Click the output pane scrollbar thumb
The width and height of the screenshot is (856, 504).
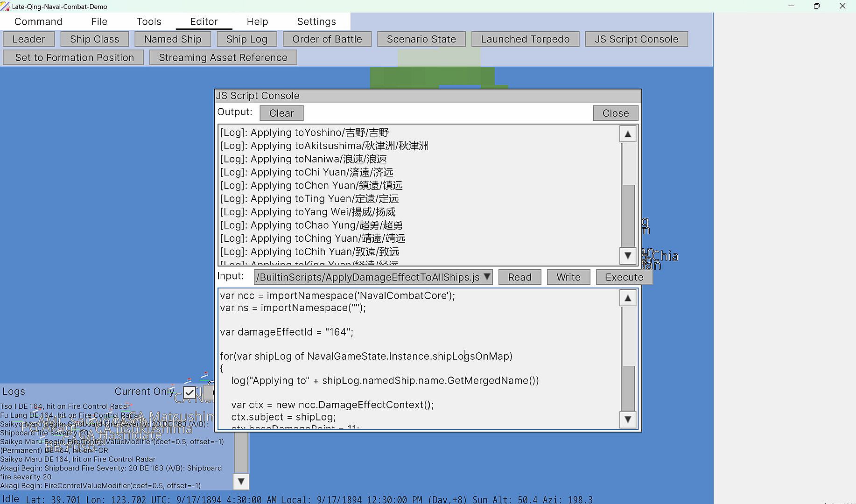pos(628,216)
